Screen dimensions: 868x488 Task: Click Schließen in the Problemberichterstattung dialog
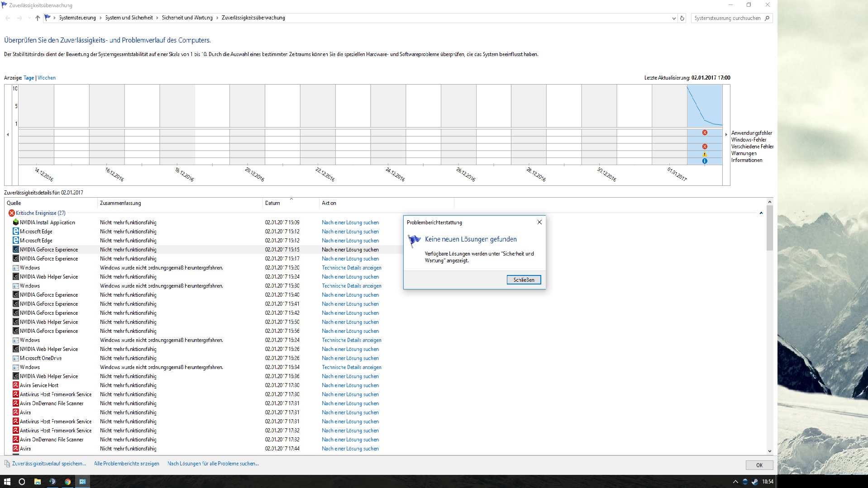[x=524, y=280]
